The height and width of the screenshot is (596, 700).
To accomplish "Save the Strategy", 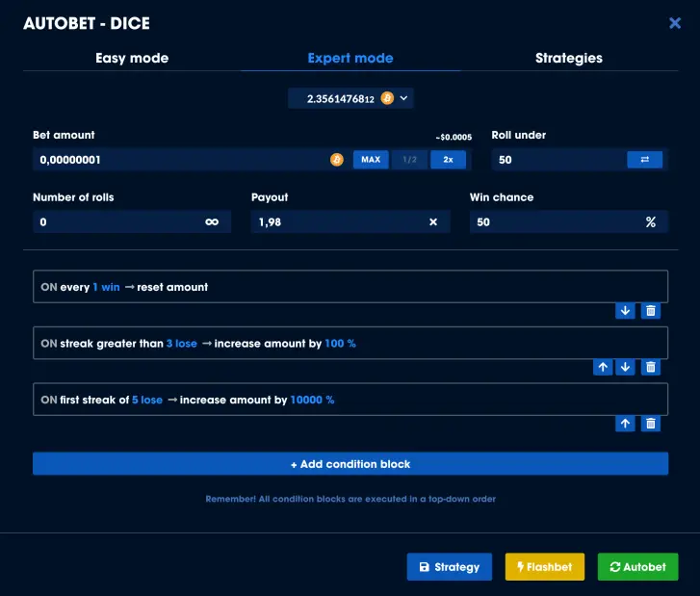I will (449, 566).
